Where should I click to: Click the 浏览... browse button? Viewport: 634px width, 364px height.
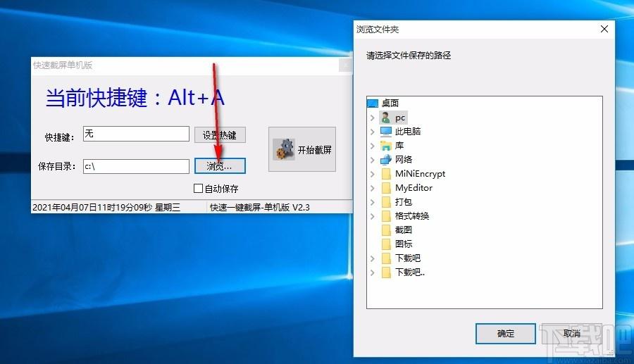(x=220, y=166)
